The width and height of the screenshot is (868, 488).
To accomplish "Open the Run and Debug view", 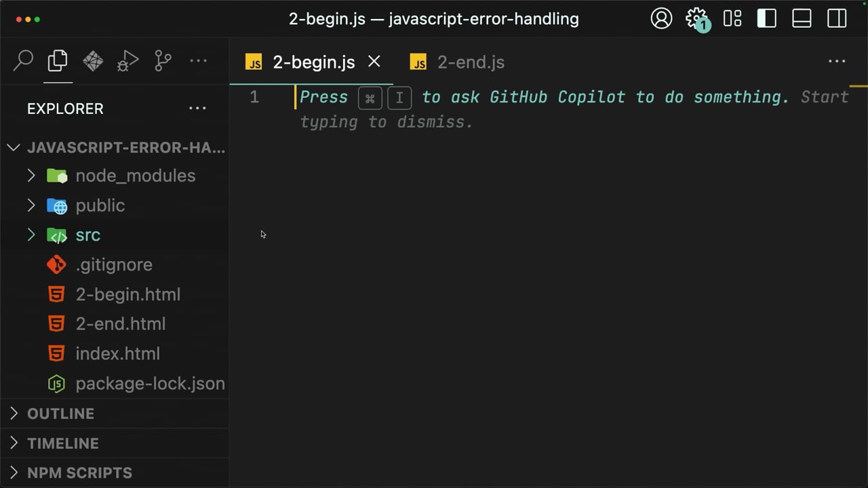I will point(127,61).
